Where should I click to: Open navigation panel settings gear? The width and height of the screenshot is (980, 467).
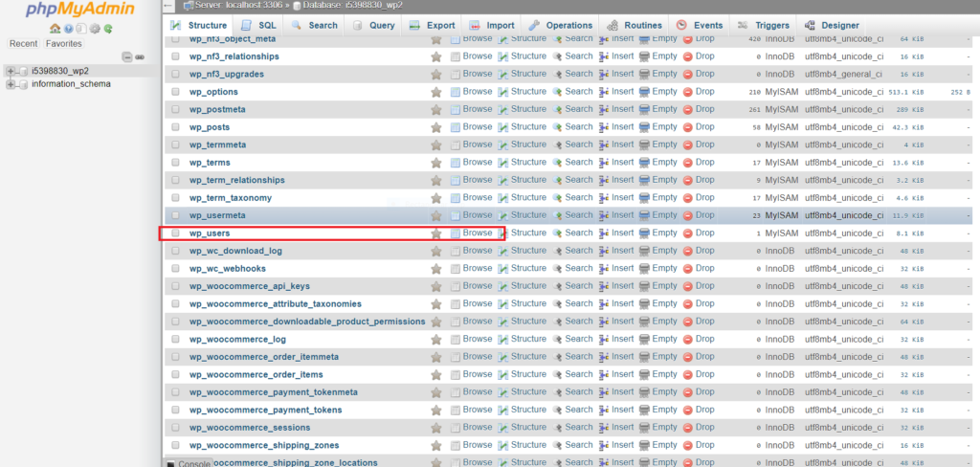tap(95, 28)
